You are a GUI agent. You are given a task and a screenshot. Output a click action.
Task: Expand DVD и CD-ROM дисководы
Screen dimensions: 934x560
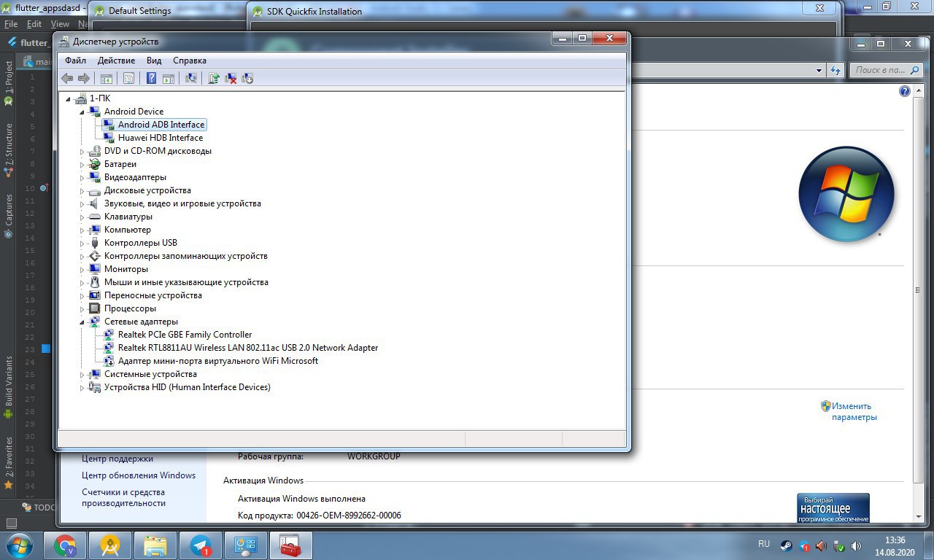click(x=82, y=152)
